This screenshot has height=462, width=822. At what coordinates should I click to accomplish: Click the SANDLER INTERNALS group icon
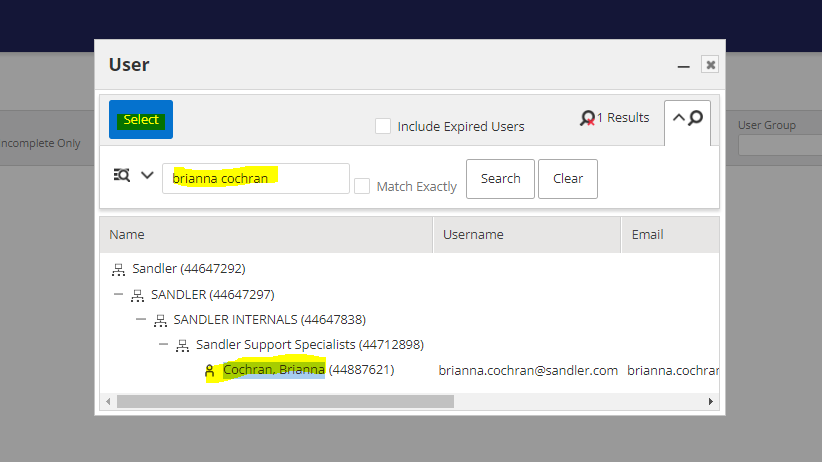(x=159, y=320)
